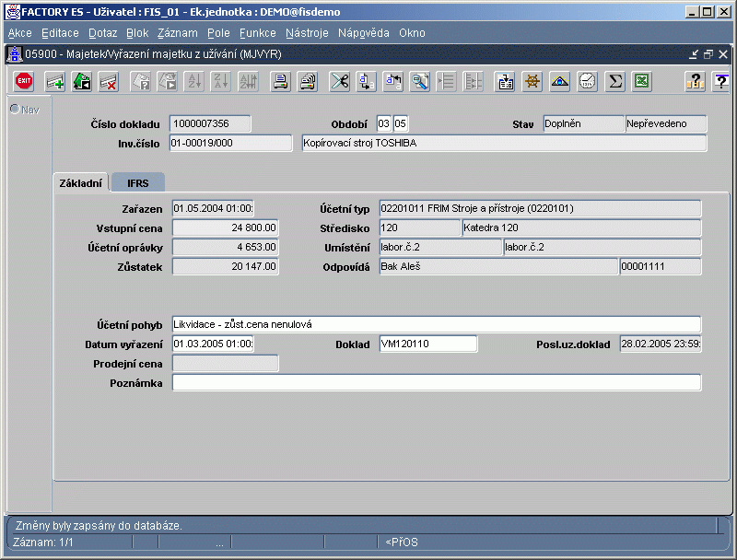
Task: Click the Vstupní cena field 24 800.00
Action: coord(226,227)
